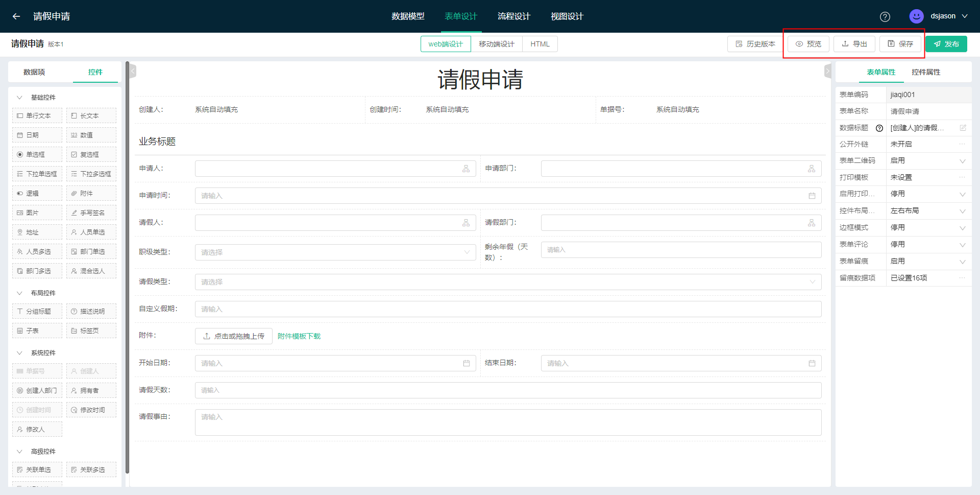This screenshot has height=495, width=980.
Task: Collapse the 系统控件 section
Action: coord(20,353)
